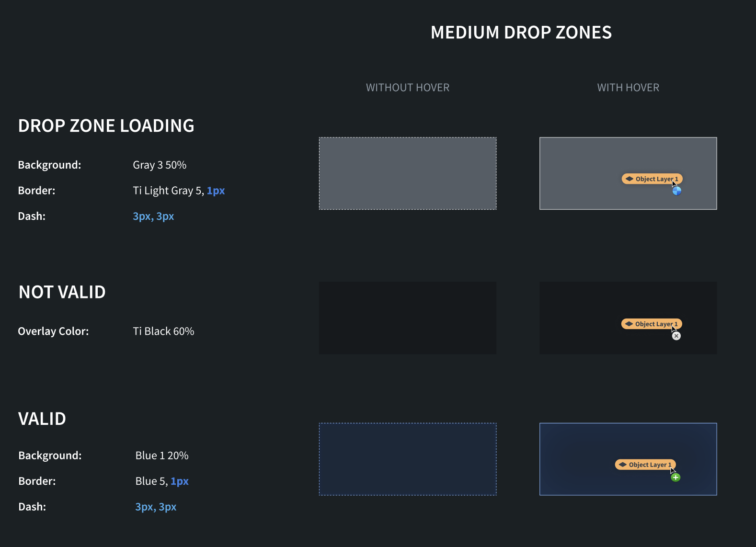This screenshot has height=547, width=756.
Task: Click the green plus cursor badge
Action: 676,477
